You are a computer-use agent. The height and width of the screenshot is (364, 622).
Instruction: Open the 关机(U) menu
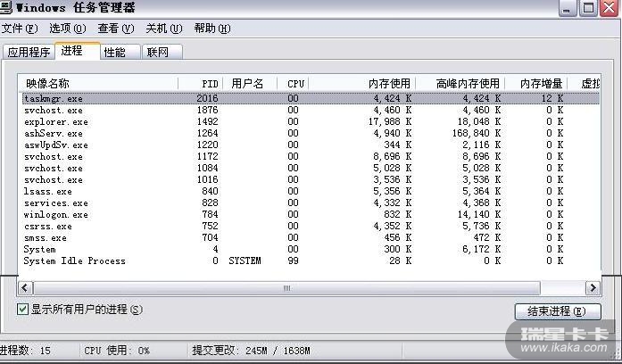pos(164,29)
